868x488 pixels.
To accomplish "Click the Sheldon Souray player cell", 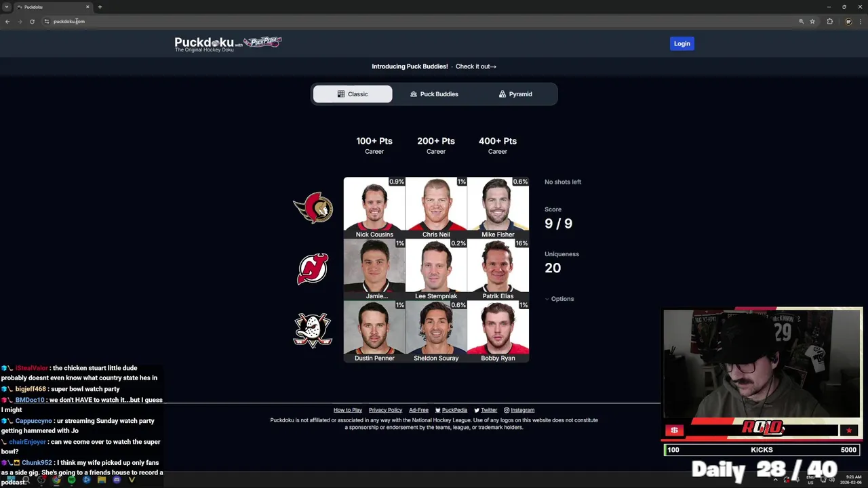I will click(436, 331).
